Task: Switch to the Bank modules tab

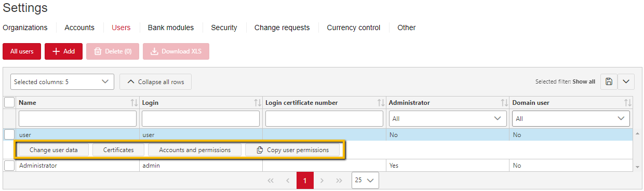Action: tap(171, 28)
